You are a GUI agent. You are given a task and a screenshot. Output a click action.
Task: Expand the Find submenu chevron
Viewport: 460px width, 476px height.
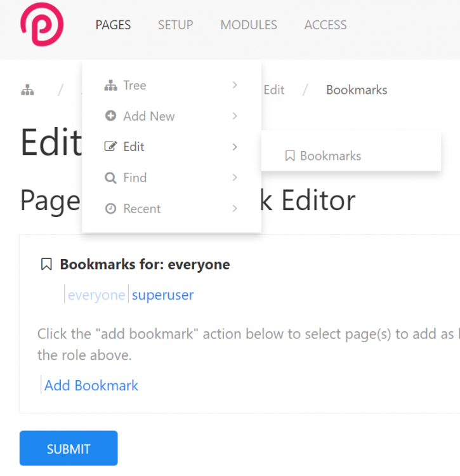tap(235, 178)
